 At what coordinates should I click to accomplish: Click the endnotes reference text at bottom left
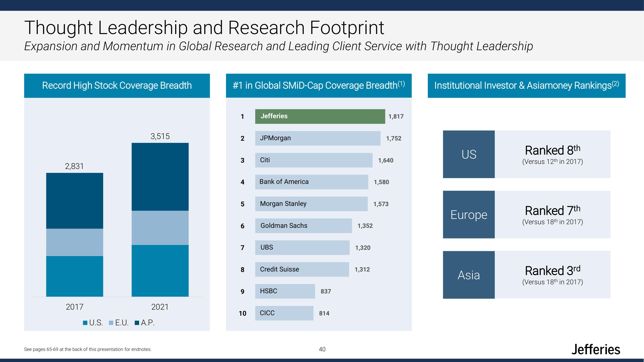pos(88,349)
